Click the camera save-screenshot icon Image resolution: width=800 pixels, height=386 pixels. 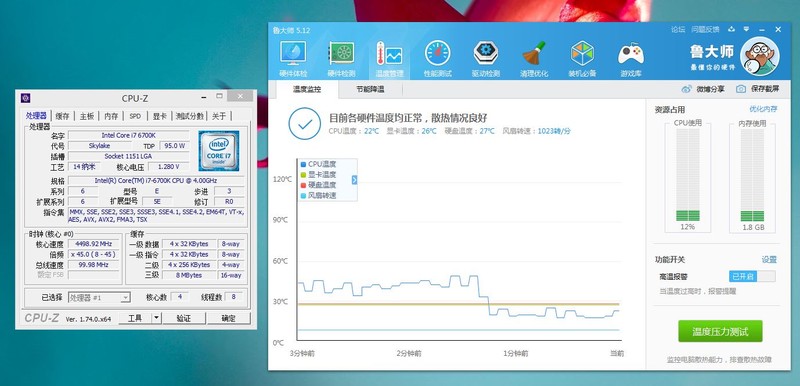pyautogui.click(x=741, y=89)
